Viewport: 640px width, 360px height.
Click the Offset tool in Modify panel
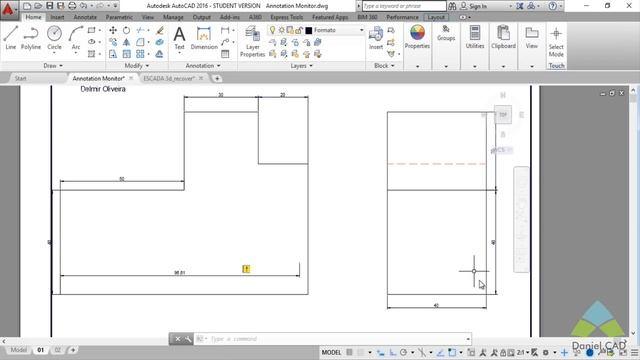pos(160,54)
